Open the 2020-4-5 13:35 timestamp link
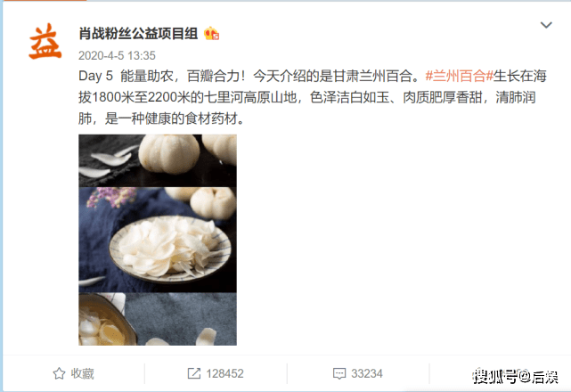The height and width of the screenshot is (392, 571). [x=117, y=55]
